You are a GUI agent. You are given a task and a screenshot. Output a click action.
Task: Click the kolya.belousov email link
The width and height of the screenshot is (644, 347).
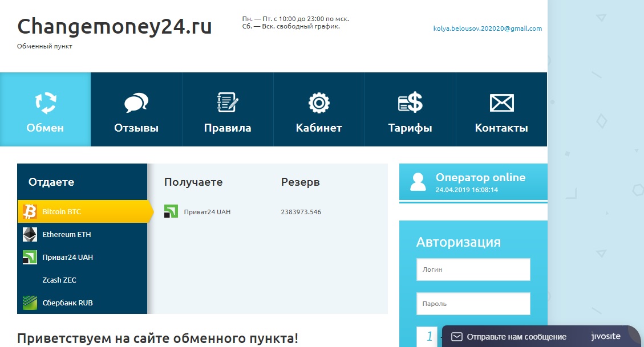click(x=487, y=28)
